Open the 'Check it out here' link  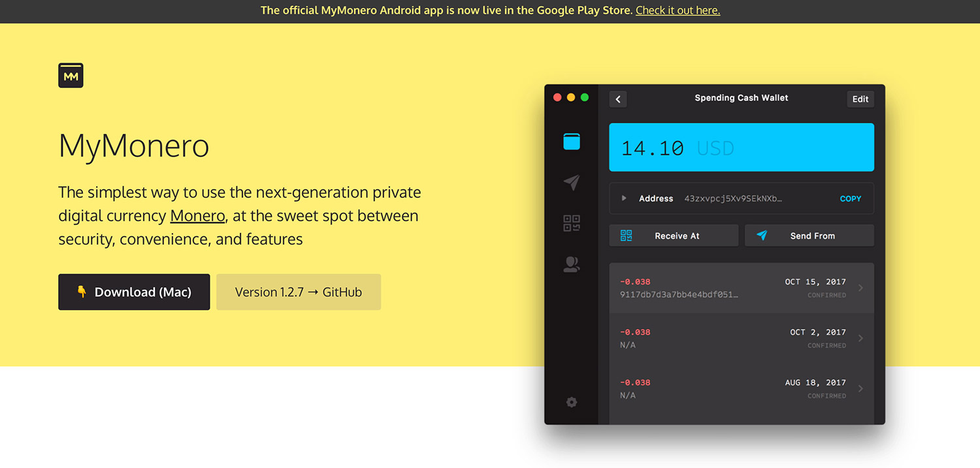pos(678,10)
